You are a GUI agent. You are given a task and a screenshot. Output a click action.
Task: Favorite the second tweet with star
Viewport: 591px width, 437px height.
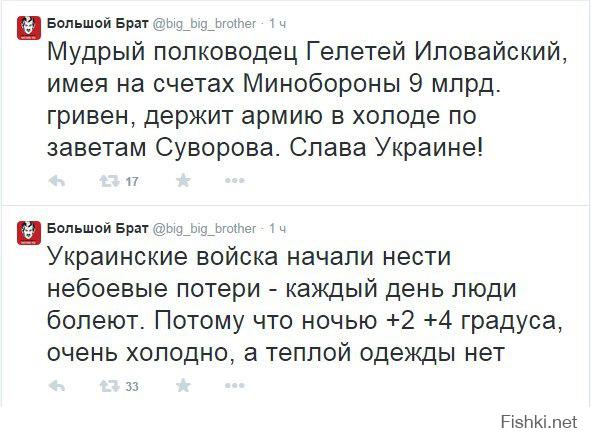[183, 385]
